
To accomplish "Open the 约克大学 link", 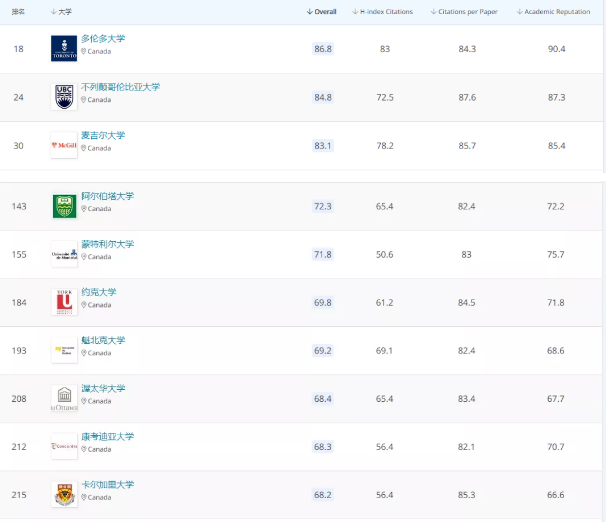I will [99, 292].
